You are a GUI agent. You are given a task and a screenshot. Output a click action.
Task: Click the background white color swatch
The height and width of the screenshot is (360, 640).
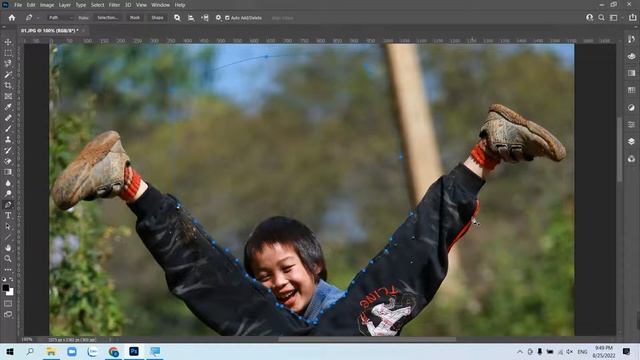click(11, 293)
